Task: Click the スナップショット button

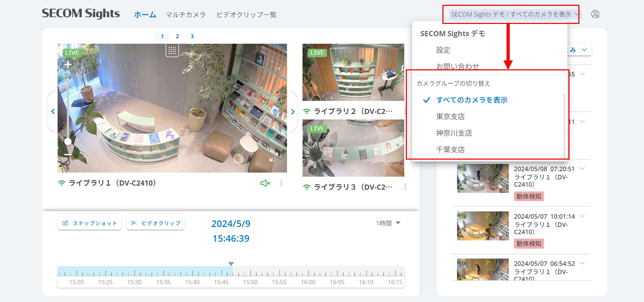Action: pyautogui.click(x=89, y=223)
